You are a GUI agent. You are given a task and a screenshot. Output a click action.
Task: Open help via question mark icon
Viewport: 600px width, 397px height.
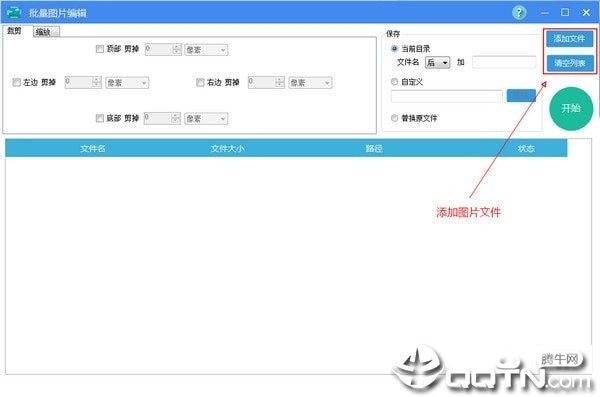pos(518,13)
